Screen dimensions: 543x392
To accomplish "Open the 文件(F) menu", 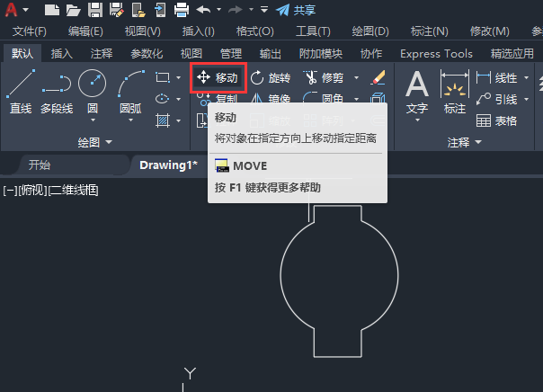I will (30, 31).
